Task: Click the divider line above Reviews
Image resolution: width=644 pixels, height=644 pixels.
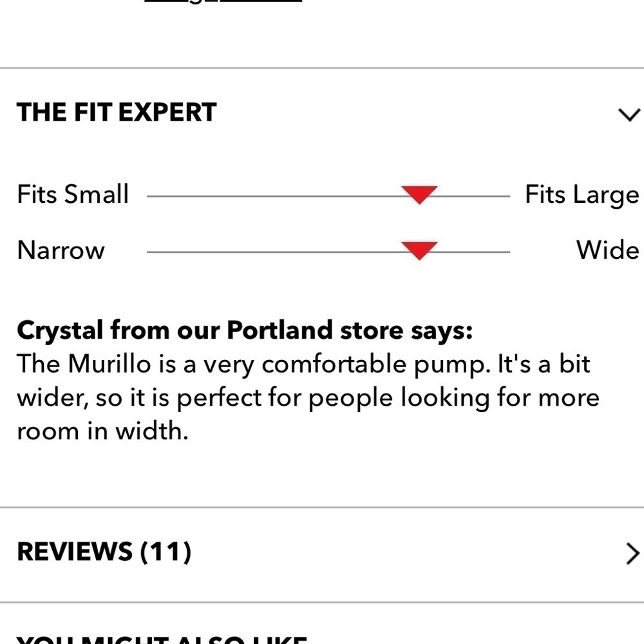Action: [322, 507]
